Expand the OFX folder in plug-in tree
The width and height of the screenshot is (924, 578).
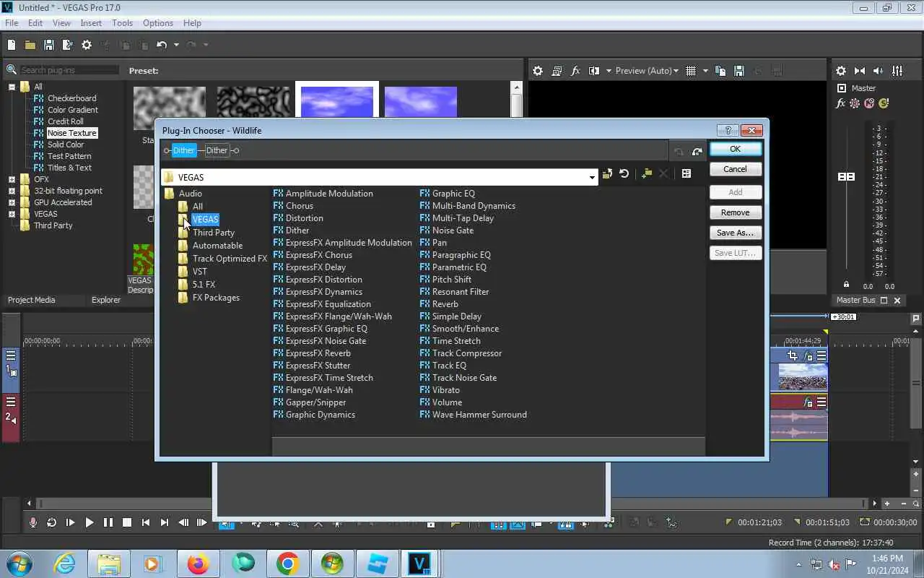tap(12, 179)
